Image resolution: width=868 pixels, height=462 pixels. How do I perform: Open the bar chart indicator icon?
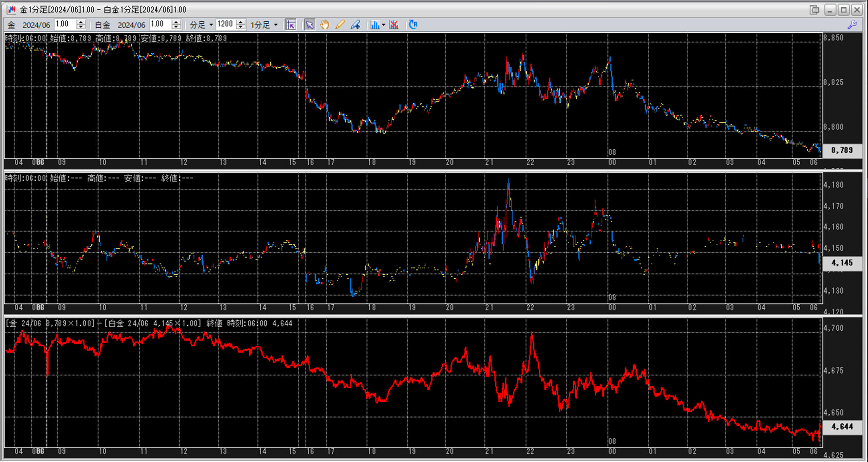coord(375,25)
